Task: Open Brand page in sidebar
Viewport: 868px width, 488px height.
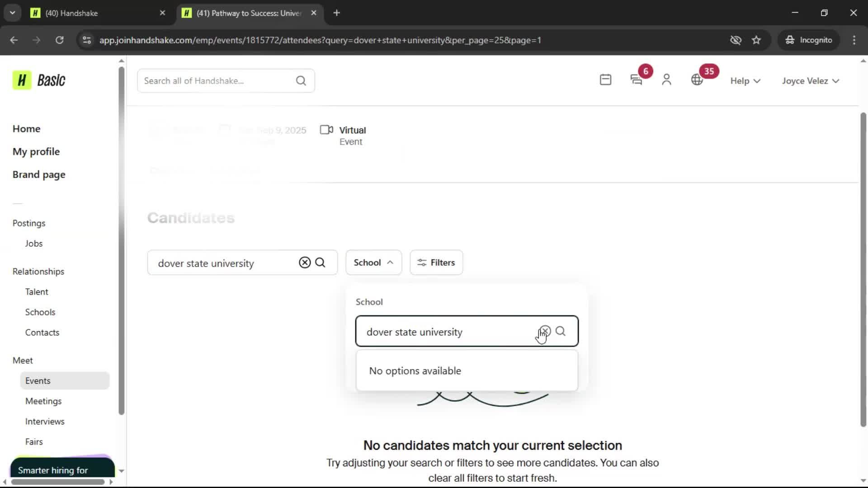Action: [x=39, y=175]
